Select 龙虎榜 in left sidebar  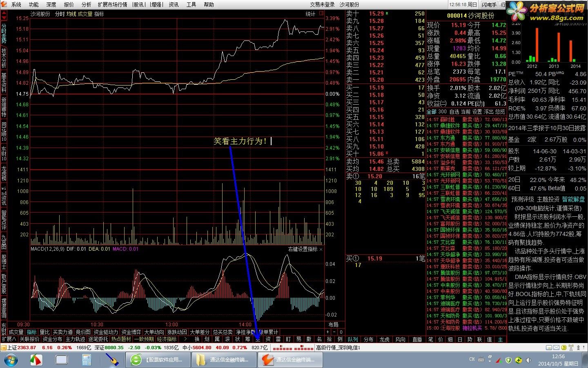pos(4,174)
